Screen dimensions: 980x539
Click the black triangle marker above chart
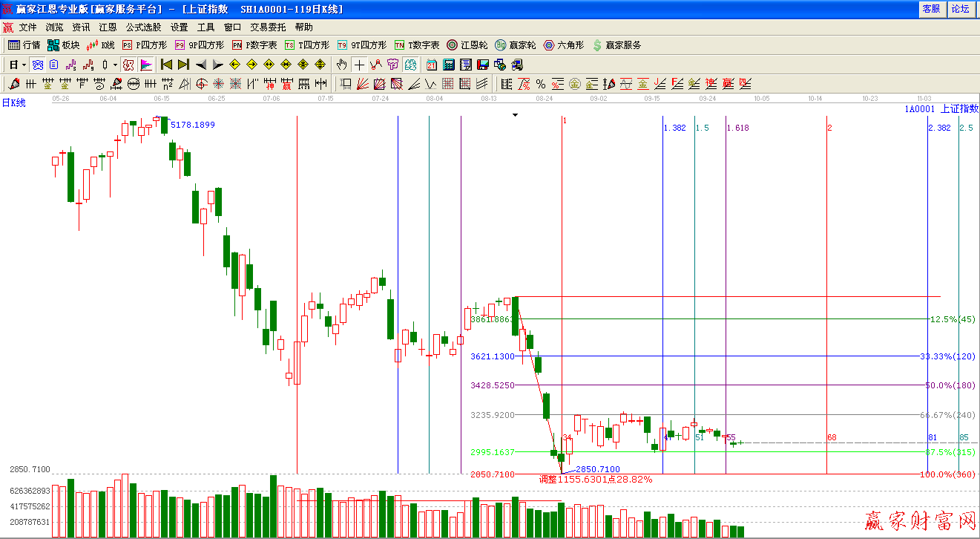pyautogui.click(x=515, y=115)
